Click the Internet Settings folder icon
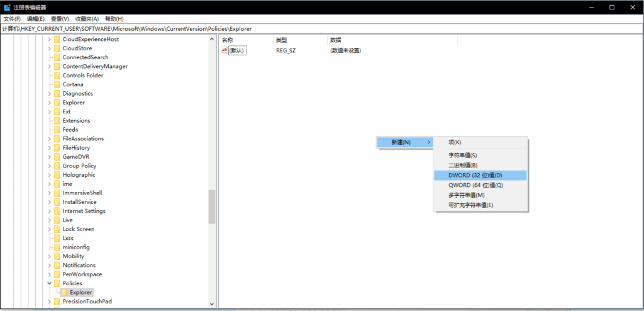Screen dimensions: 644x311 57,211
